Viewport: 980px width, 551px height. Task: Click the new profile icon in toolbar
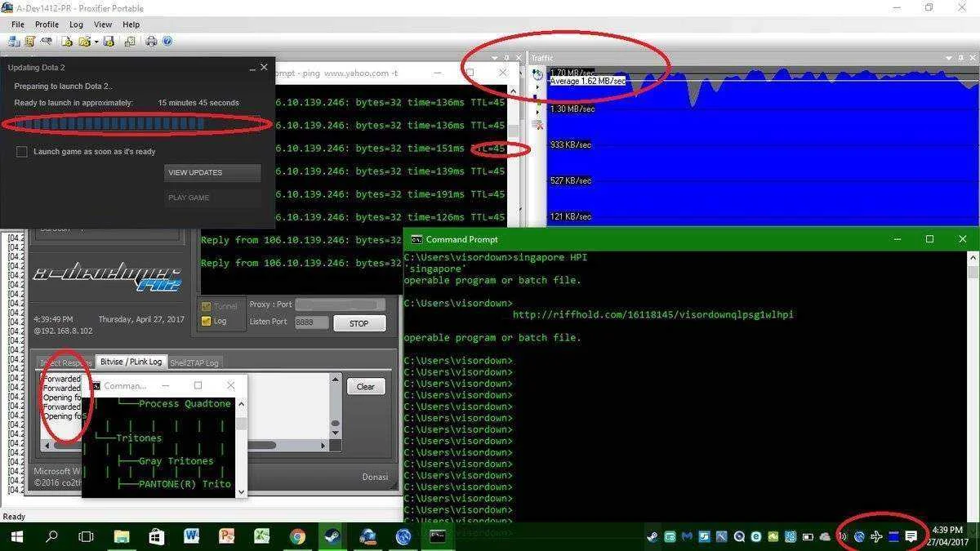tap(67, 41)
